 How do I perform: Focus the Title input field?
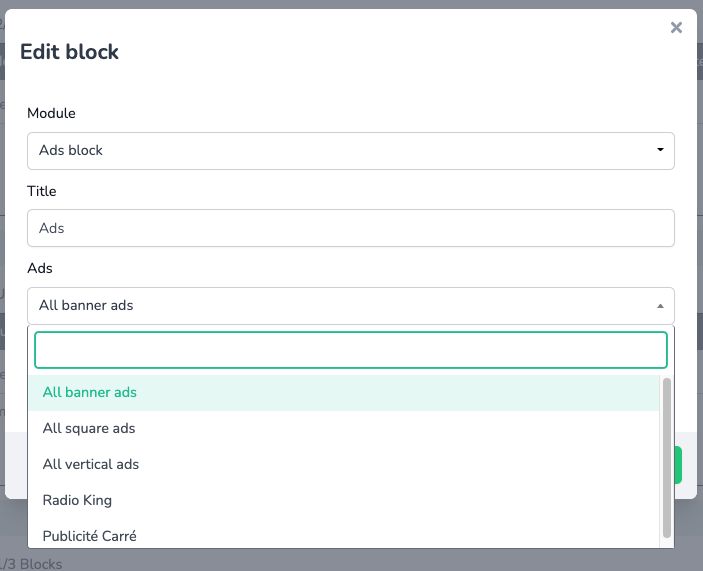[350, 228]
